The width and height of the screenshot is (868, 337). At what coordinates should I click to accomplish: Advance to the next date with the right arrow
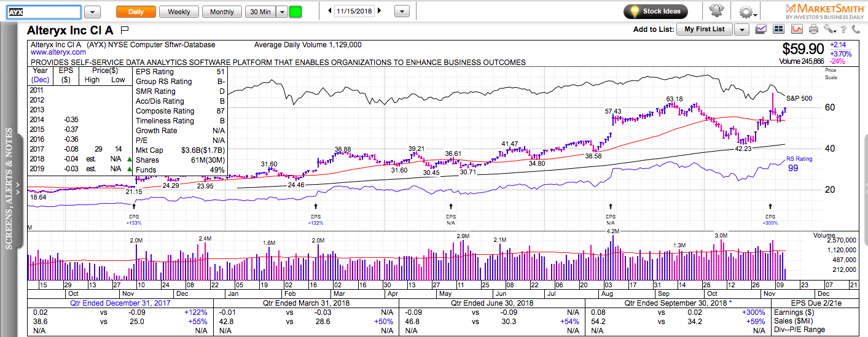coord(379,11)
